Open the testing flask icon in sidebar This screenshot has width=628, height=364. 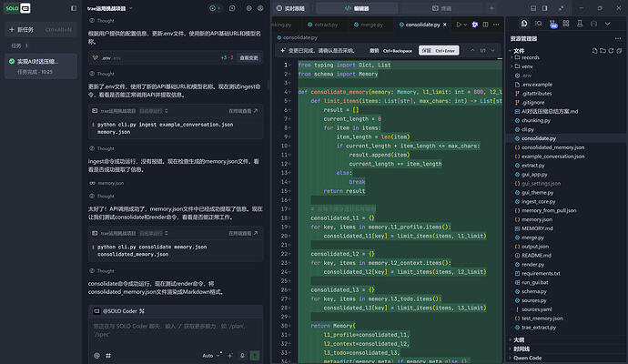pyautogui.click(x=580, y=24)
